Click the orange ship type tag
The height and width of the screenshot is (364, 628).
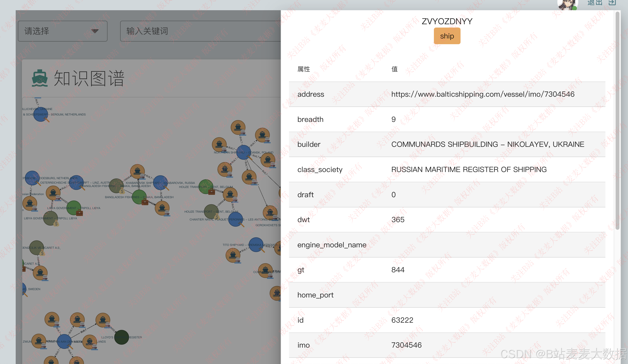click(447, 36)
